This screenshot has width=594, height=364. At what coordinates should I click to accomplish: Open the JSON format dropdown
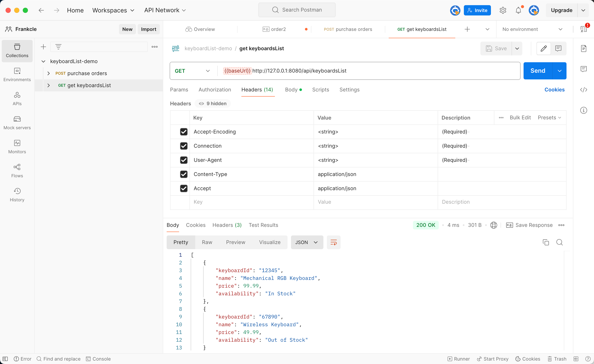coord(307,242)
